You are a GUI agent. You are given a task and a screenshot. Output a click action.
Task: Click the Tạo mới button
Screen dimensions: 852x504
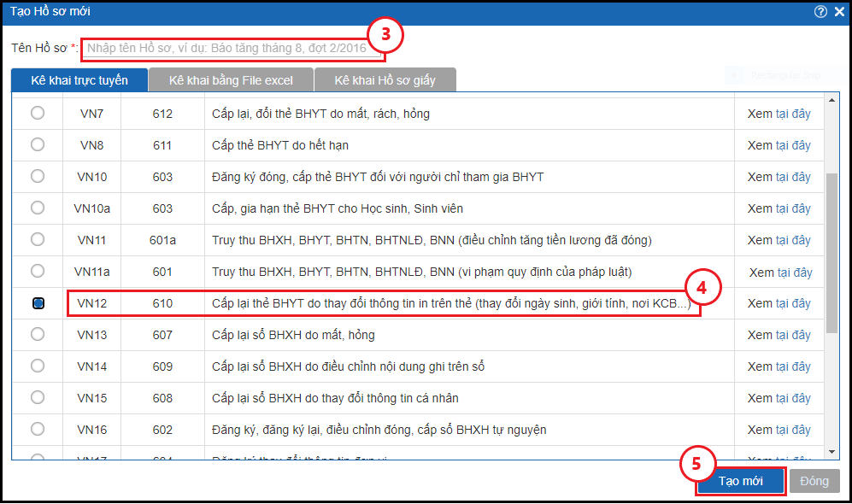pos(741,481)
